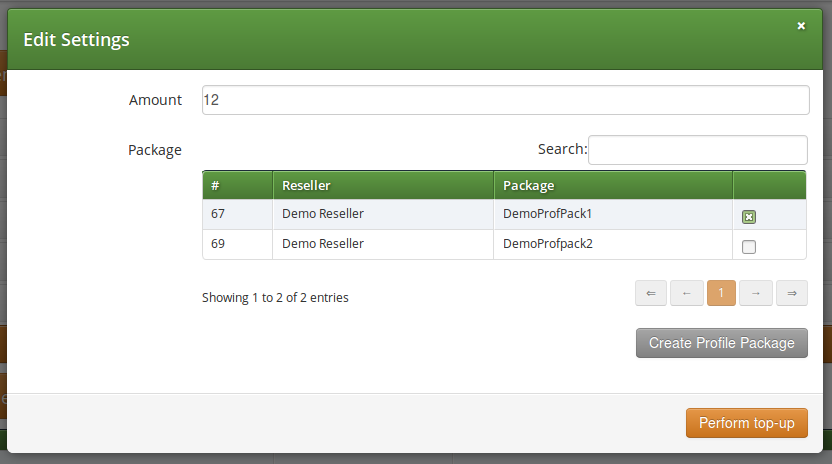Go to previous page arrow
832x464 pixels.
686,293
